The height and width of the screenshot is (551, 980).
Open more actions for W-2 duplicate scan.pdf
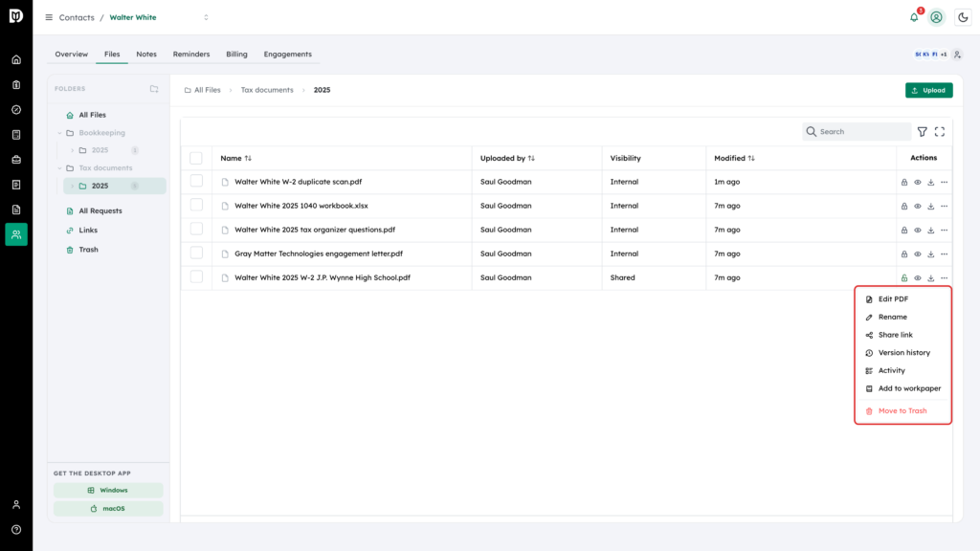click(944, 183)
